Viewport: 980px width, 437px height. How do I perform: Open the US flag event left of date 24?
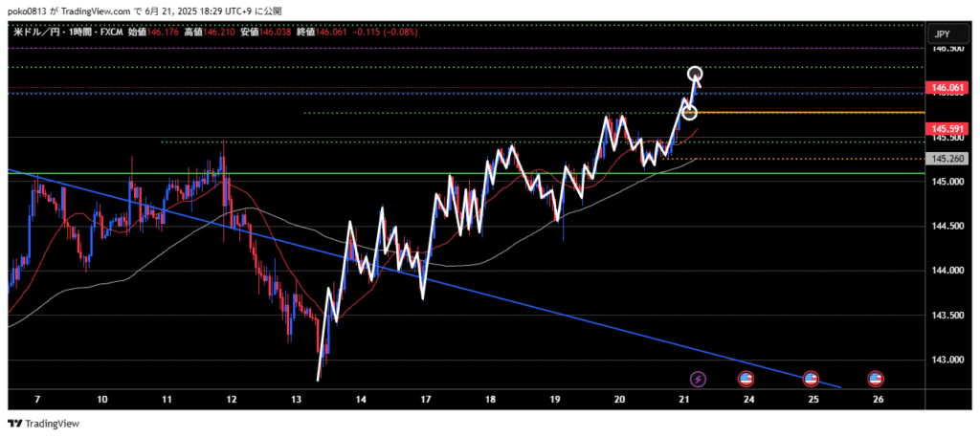click(746, 379)
